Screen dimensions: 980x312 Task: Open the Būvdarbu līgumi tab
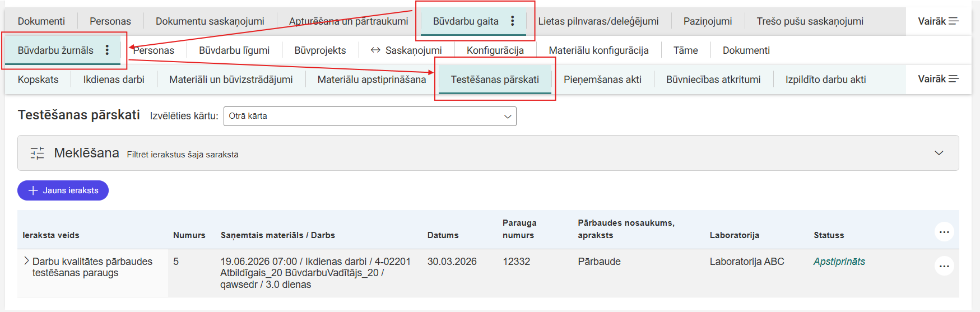pos(234,50)
